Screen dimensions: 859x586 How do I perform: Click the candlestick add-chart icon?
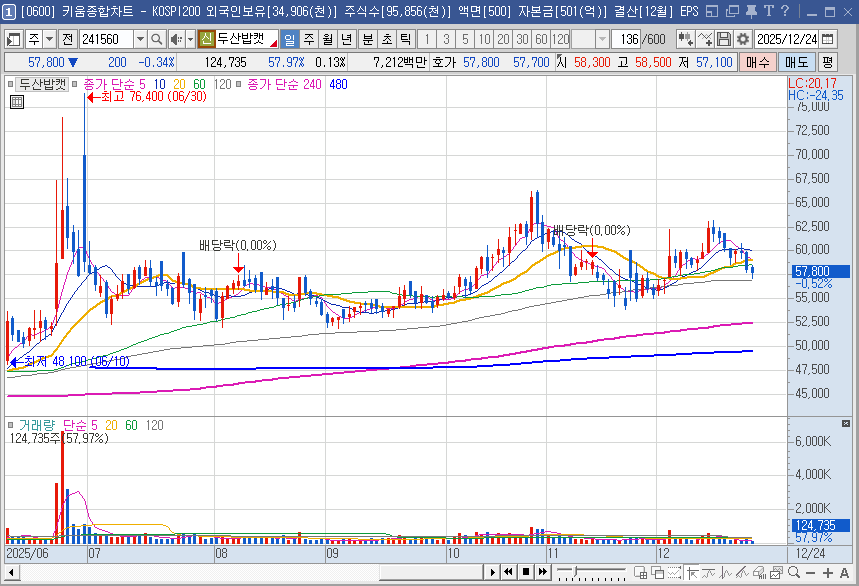[x=685, y=39]
